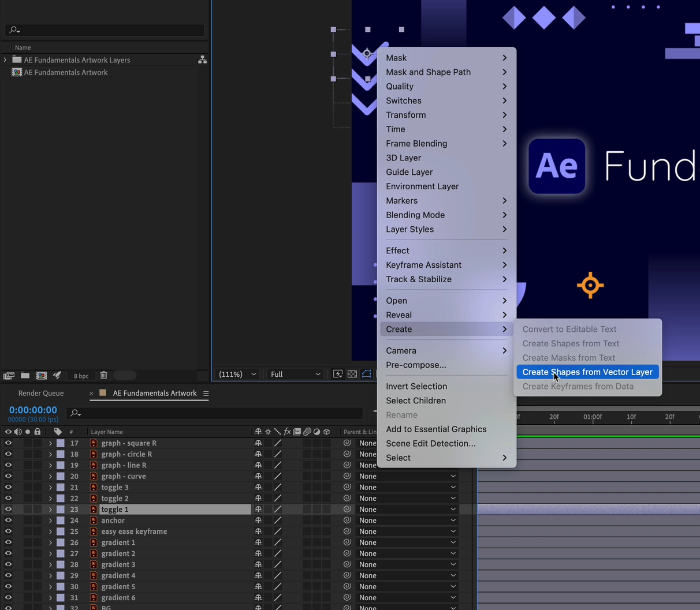Hide the gradient 1 layer

tap(8, 542)
